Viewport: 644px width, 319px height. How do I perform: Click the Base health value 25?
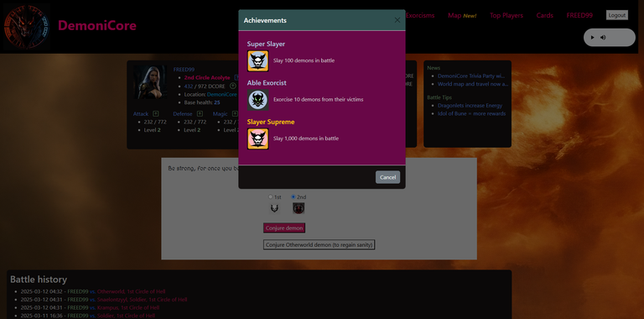[x=217, y=102]
